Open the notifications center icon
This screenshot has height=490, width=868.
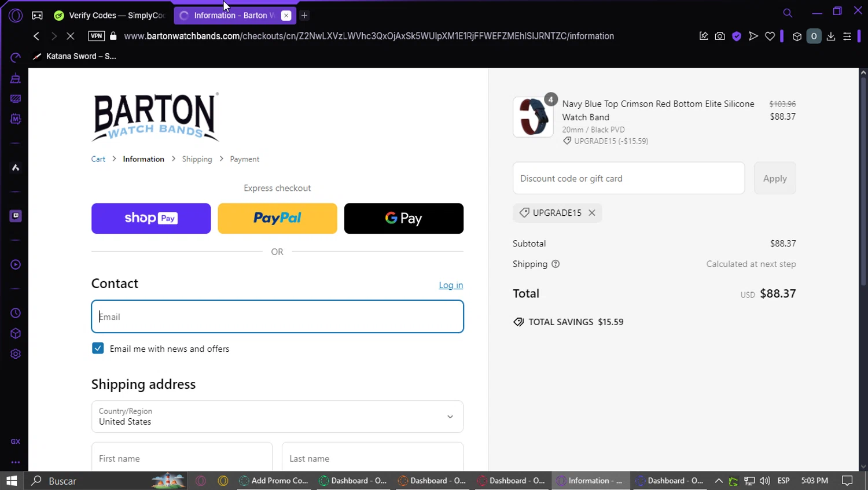pos(847,481)
